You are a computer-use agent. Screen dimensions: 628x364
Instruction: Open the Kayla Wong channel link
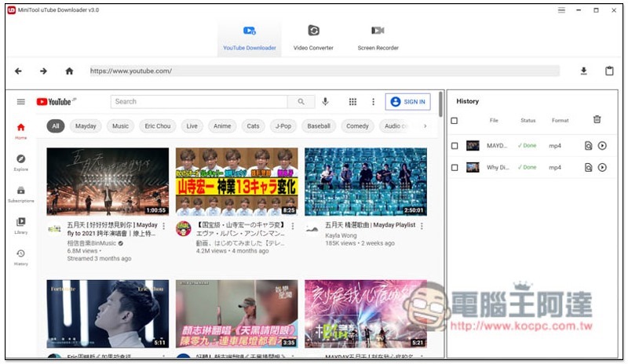coord(341,235)
